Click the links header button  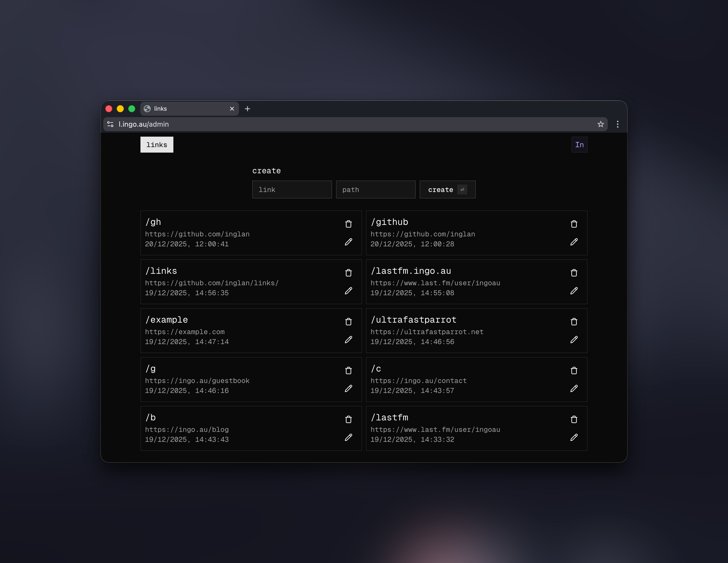157,145
